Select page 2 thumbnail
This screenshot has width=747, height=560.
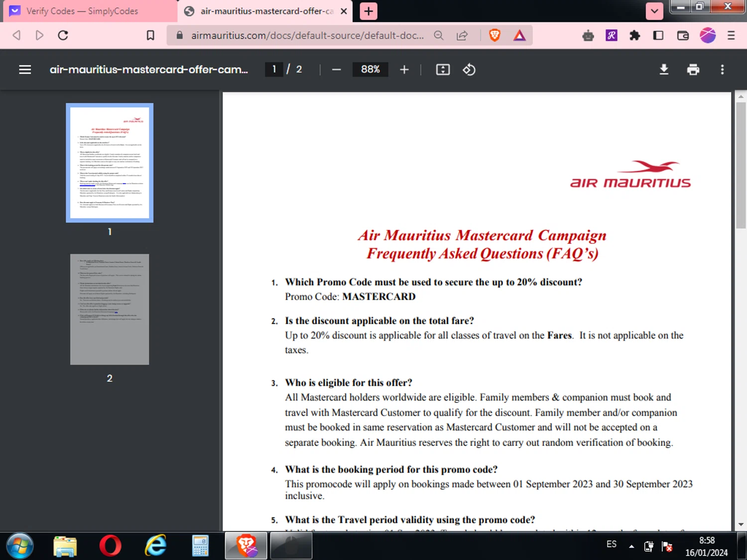pyautogui.click(x=110, y=309)
